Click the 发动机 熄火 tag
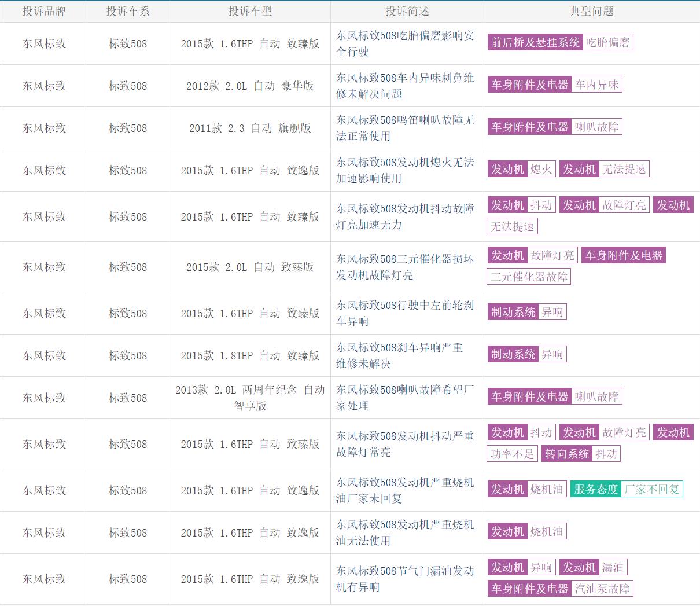Screen dimensions: 700x606 (x=521, y=169)
